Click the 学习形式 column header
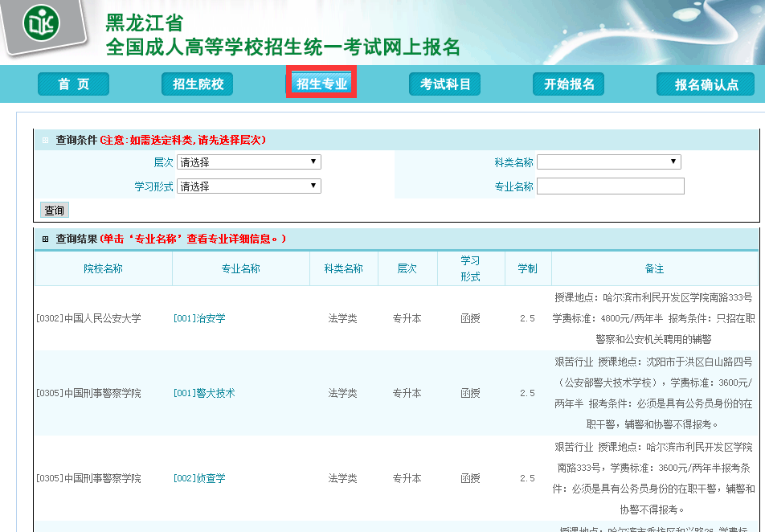 coord(470,268)
